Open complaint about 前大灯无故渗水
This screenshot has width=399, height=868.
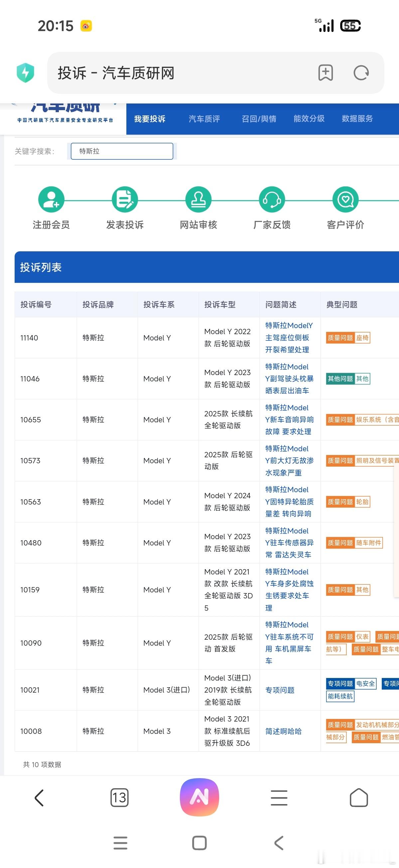pos(289,461)
